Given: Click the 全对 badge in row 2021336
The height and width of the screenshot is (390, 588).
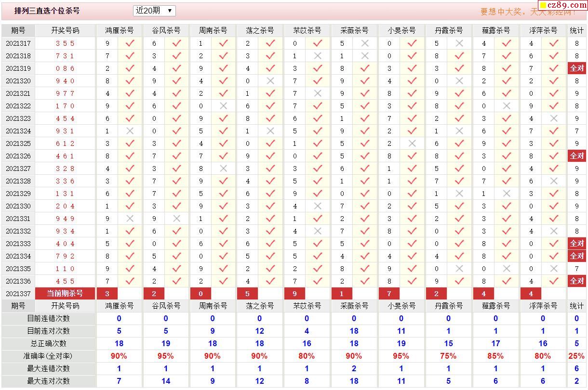Looking at the screenshot, I should [x=577, y=281].
